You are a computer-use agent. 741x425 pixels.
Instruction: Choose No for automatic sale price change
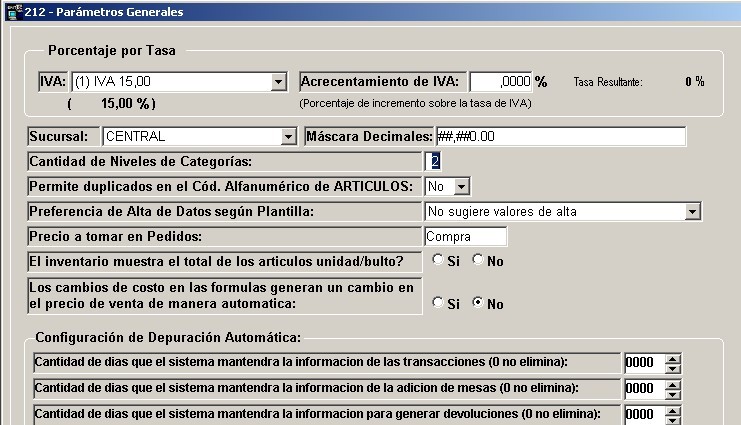(478, 303)
